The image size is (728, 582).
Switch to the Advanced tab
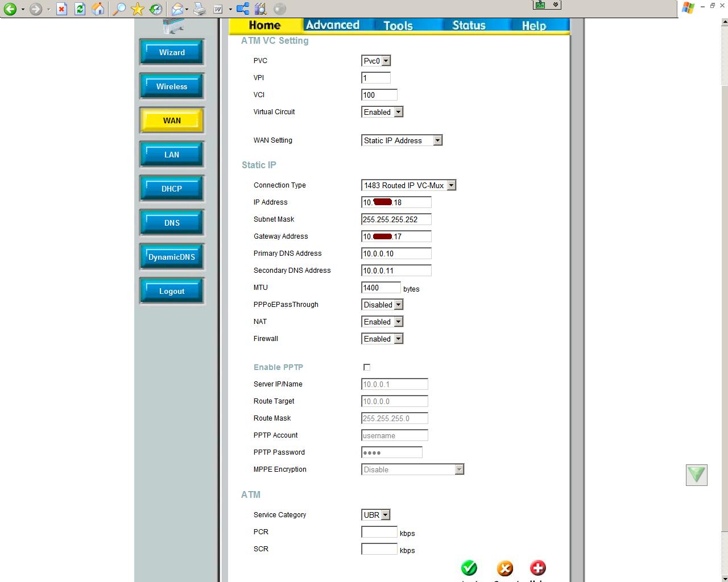333,25
